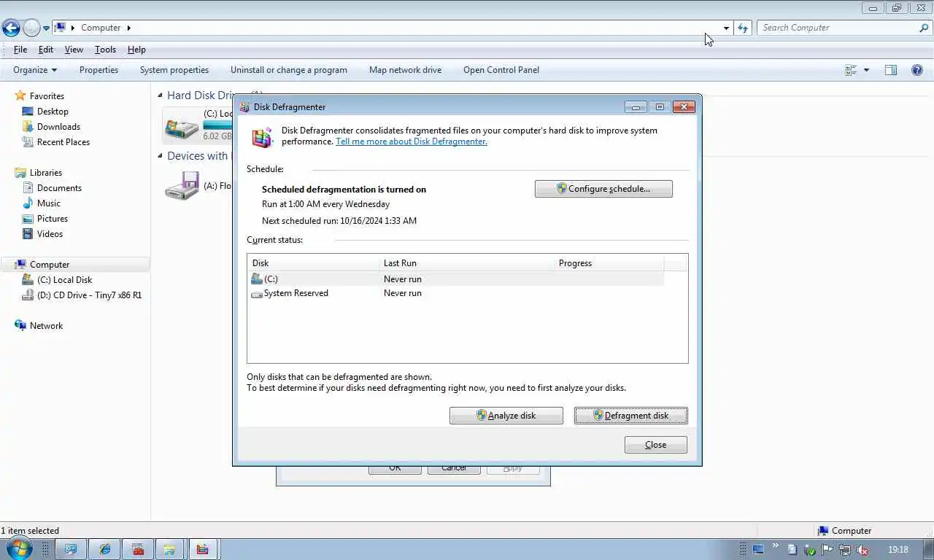The image size is (934, 560).
Task: Open the Pictures library
Action: tap(53, 219)
